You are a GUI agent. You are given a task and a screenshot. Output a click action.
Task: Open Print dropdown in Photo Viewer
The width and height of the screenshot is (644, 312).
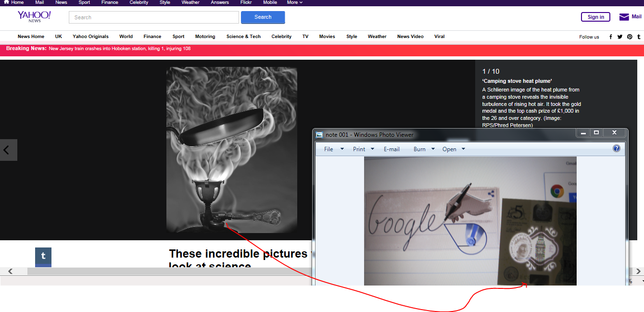364,149
